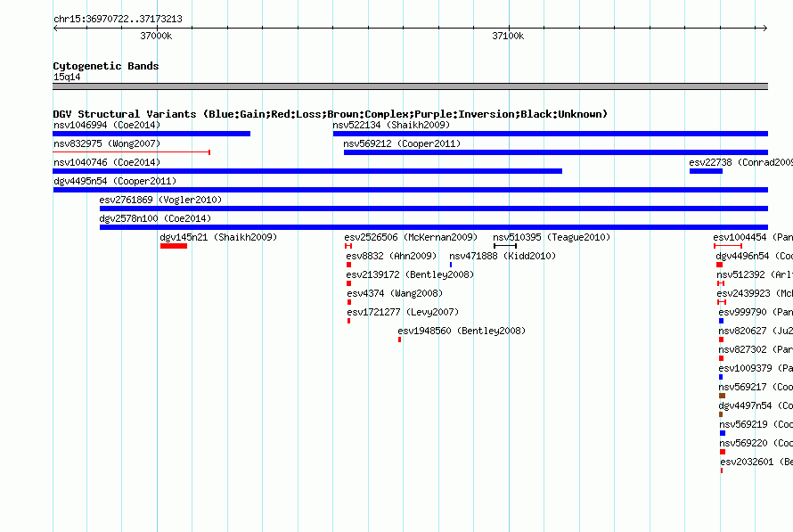
Task: Click esv1721277 (Levy2007) label
Action: [x=403, y=312]
